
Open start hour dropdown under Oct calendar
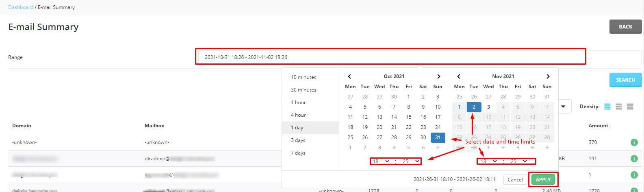(x=381, y=161)
